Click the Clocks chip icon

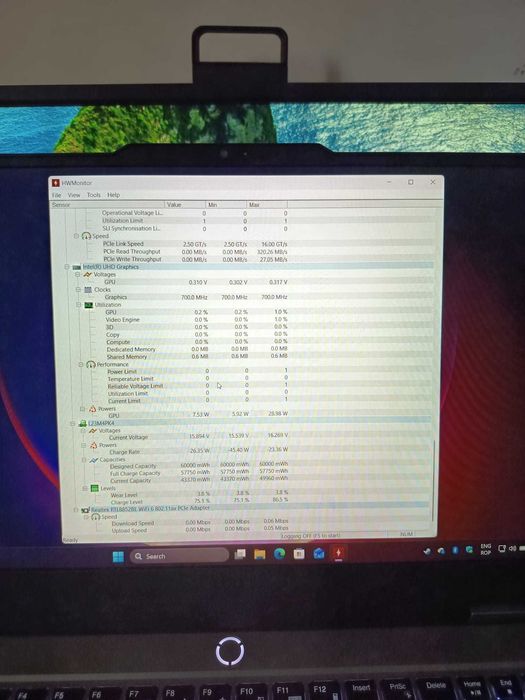88,290
